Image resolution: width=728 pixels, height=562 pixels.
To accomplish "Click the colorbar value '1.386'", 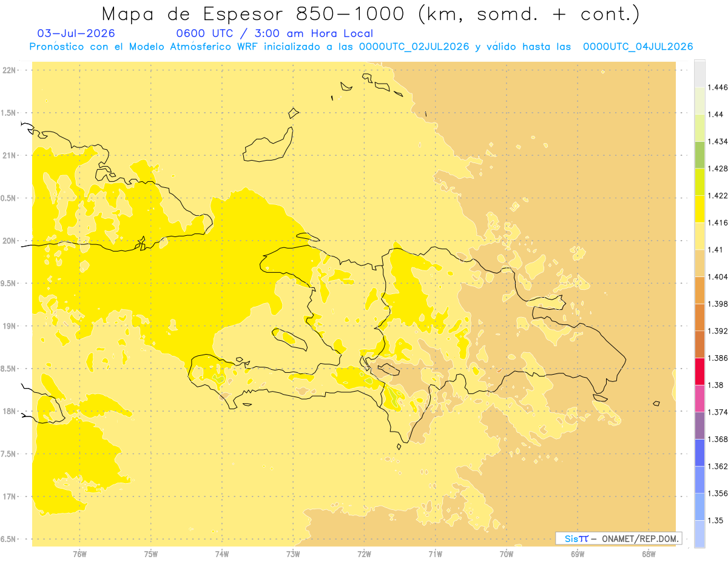I will tap(717, 358).
